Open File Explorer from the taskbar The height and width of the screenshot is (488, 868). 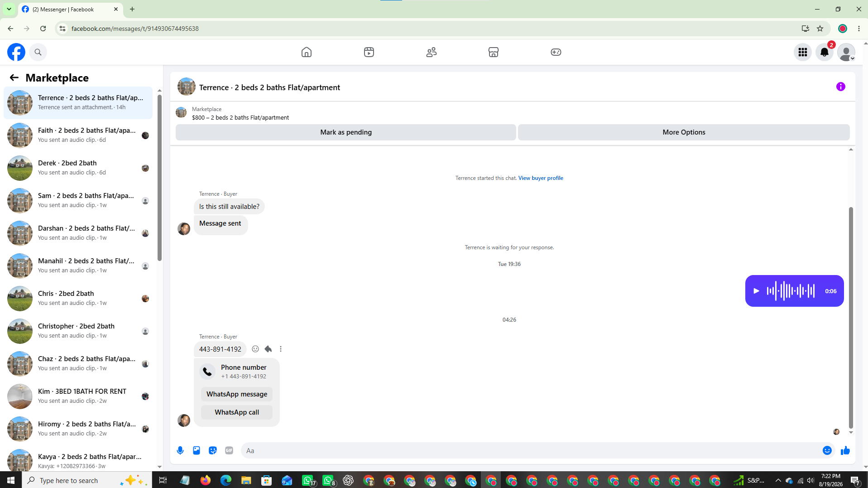tap(246, 480)
